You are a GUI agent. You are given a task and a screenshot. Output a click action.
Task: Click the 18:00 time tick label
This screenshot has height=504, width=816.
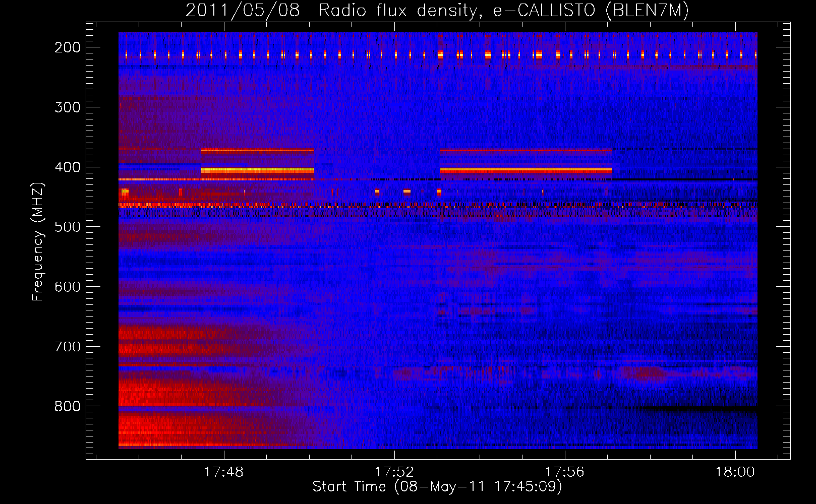[735, 472]
